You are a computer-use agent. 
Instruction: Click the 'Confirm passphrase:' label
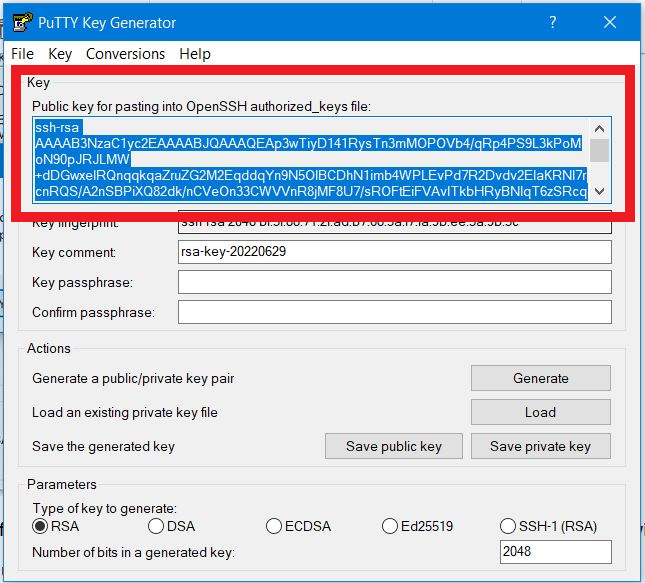(x=93, y=313)
